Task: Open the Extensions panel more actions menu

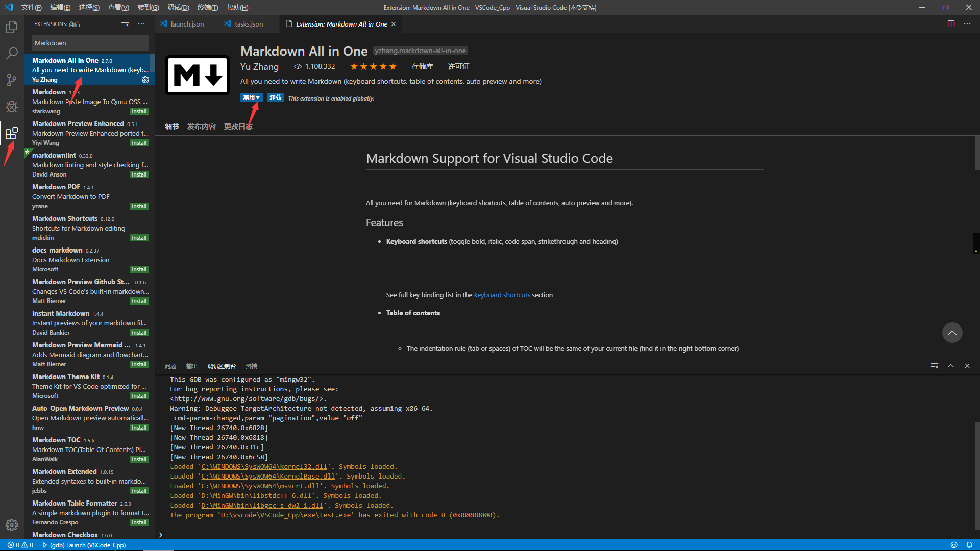Action: click(141, 24)
